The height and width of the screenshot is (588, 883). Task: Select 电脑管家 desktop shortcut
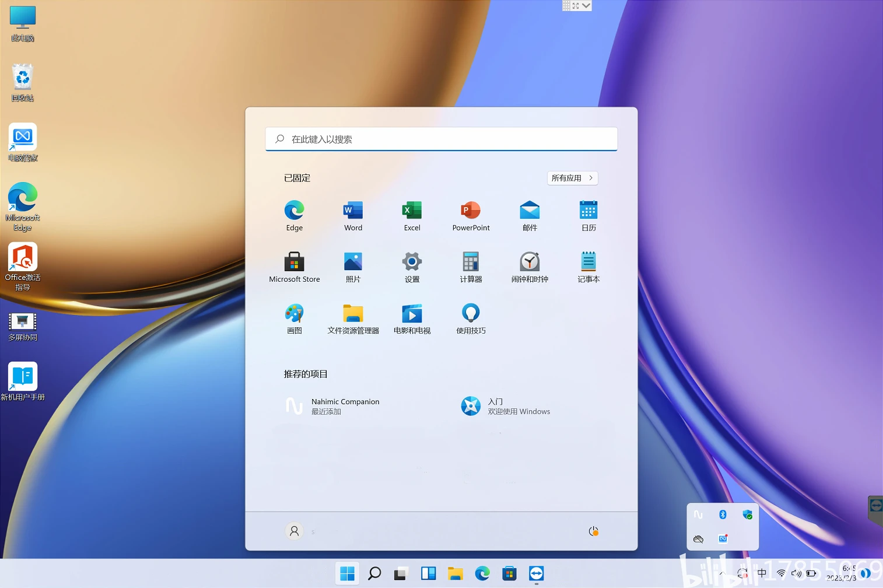point(23,143)
